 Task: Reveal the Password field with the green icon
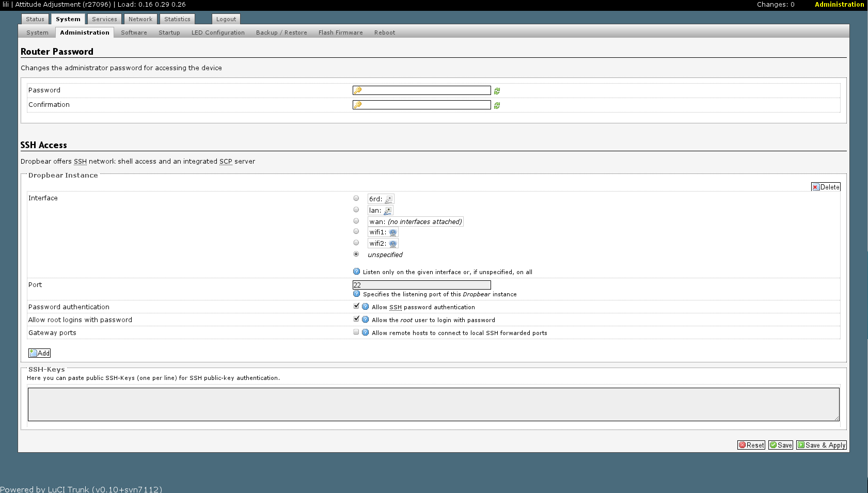pyautogui.click(x=497, y=91)
